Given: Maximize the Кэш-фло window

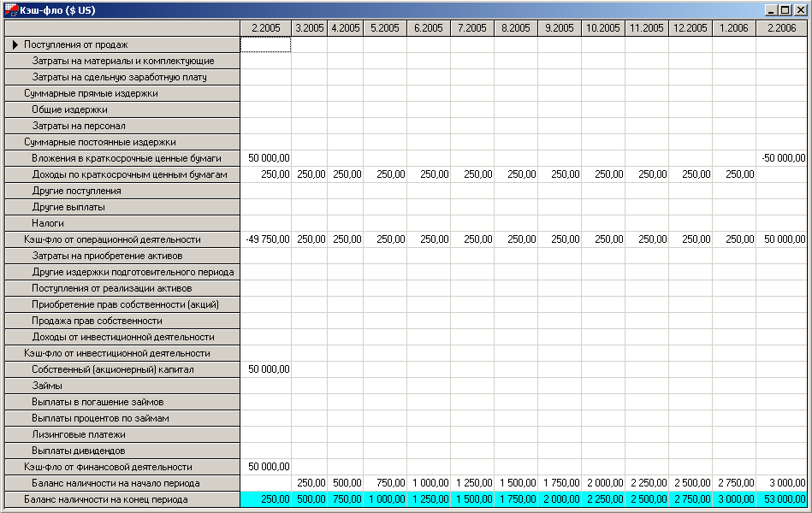Looking at the screenshot, I should 785,10.
